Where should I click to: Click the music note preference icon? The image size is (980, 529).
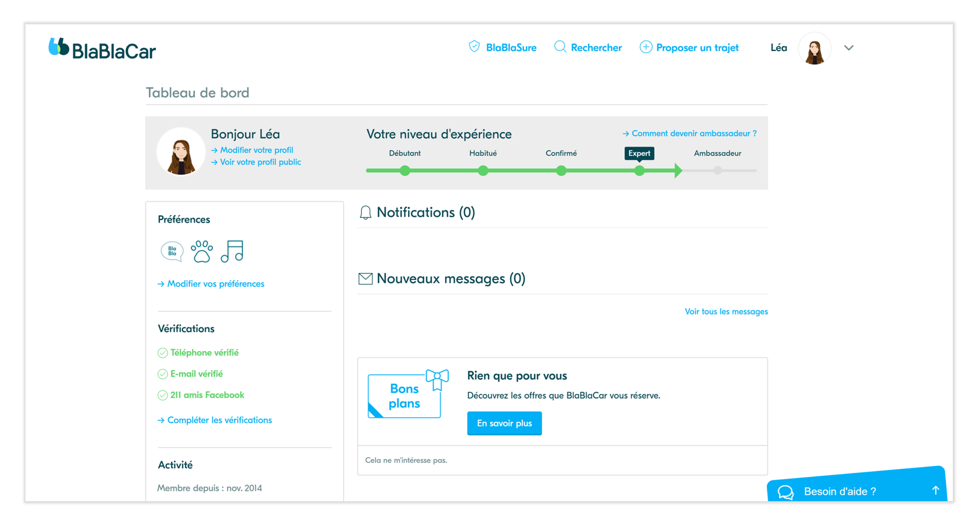pos(232,251)
